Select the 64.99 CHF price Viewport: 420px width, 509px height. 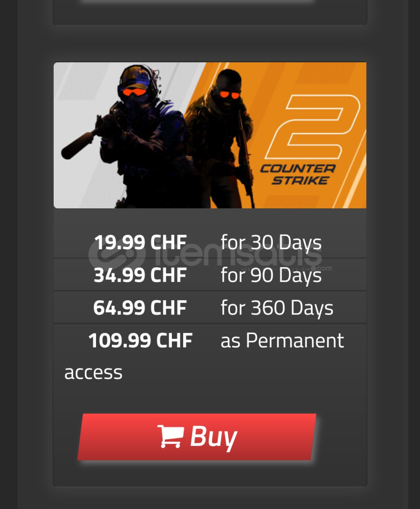[140, 308]
